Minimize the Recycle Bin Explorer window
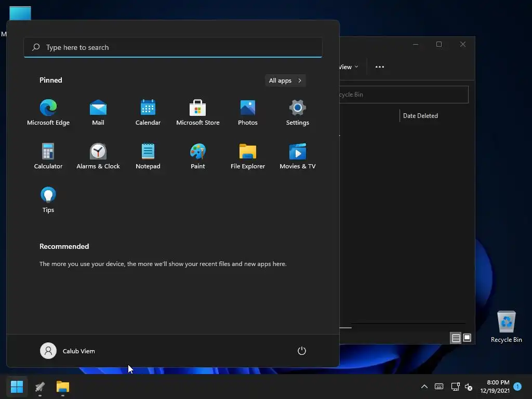The image size is (532, 399). click(415, 45)
